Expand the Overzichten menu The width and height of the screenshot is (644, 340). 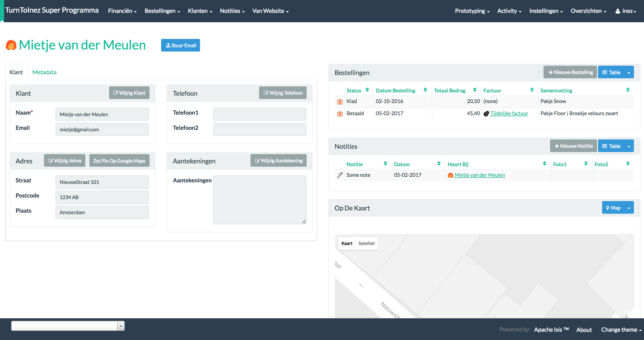588,11
